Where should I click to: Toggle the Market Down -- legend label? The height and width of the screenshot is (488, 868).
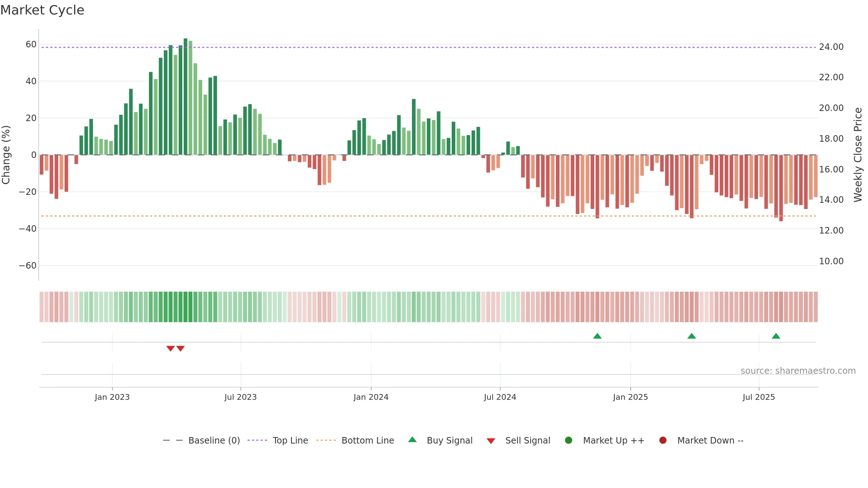710,440
